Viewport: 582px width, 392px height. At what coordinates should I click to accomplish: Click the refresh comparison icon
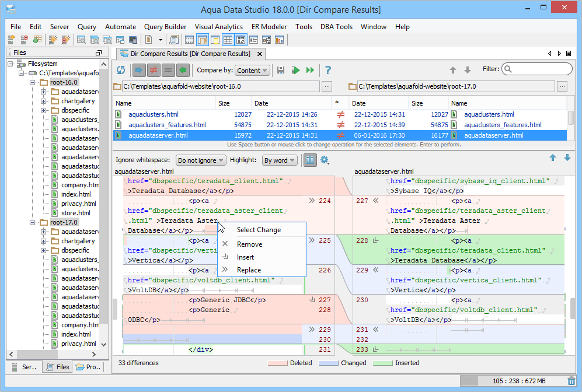121,70
